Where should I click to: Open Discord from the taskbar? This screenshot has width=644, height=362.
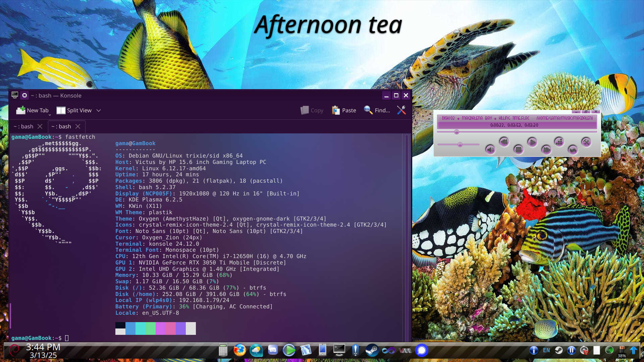click(273, 350)
